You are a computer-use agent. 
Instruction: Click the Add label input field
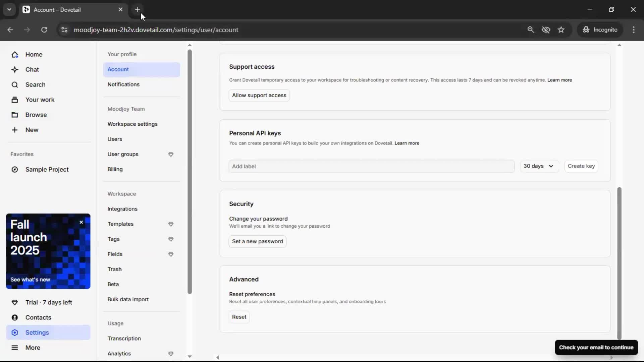tap(371, 166)
